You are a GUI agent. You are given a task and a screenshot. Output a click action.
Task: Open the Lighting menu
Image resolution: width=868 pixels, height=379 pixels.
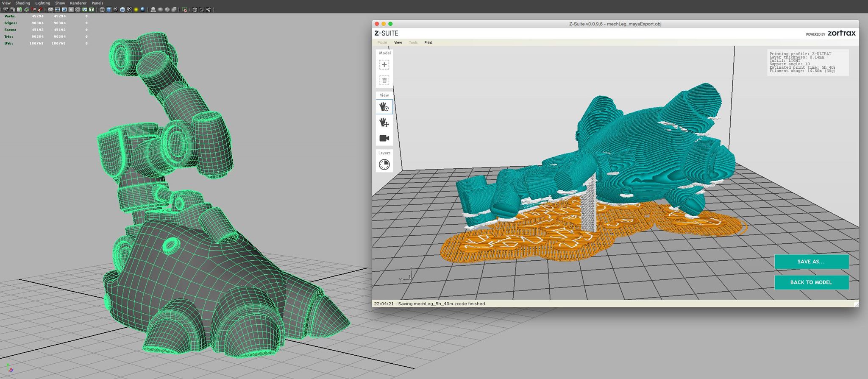(42, 3)
